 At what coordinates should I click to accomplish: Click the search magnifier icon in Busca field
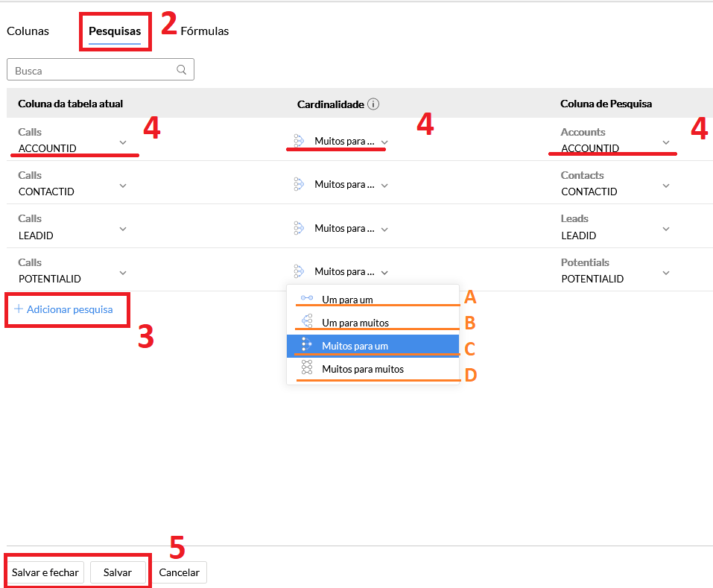(x=182, y=69)
